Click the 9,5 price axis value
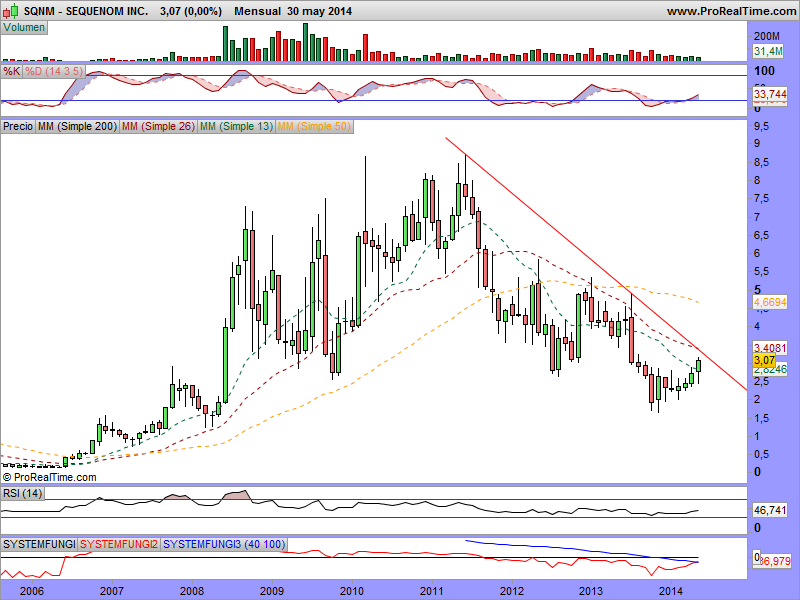The width and height of the screenshot is (800, 600). coord(762,126)
